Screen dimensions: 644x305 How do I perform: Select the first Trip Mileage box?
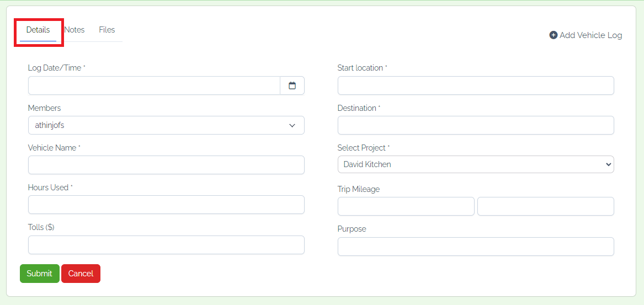(x=406, y=206)
